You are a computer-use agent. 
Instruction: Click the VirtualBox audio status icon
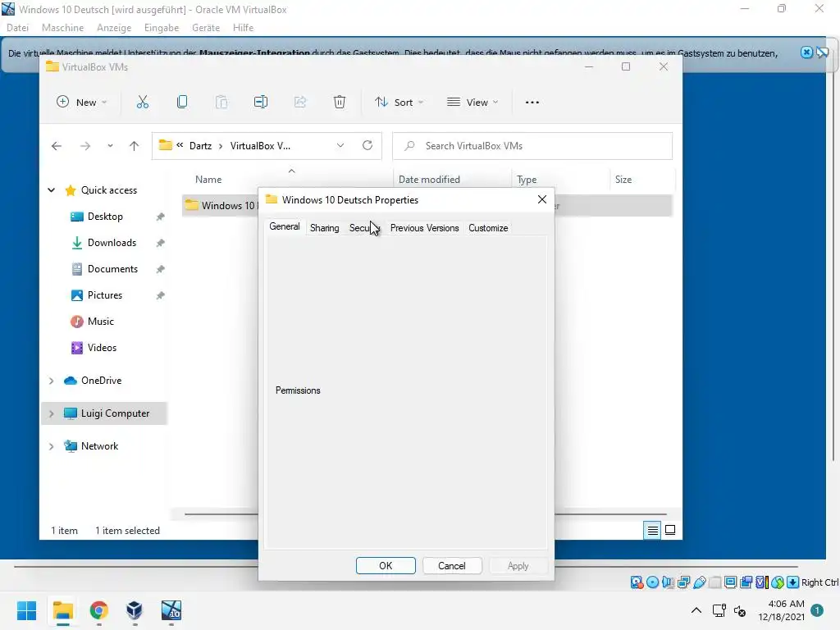(x=668, y=582)
